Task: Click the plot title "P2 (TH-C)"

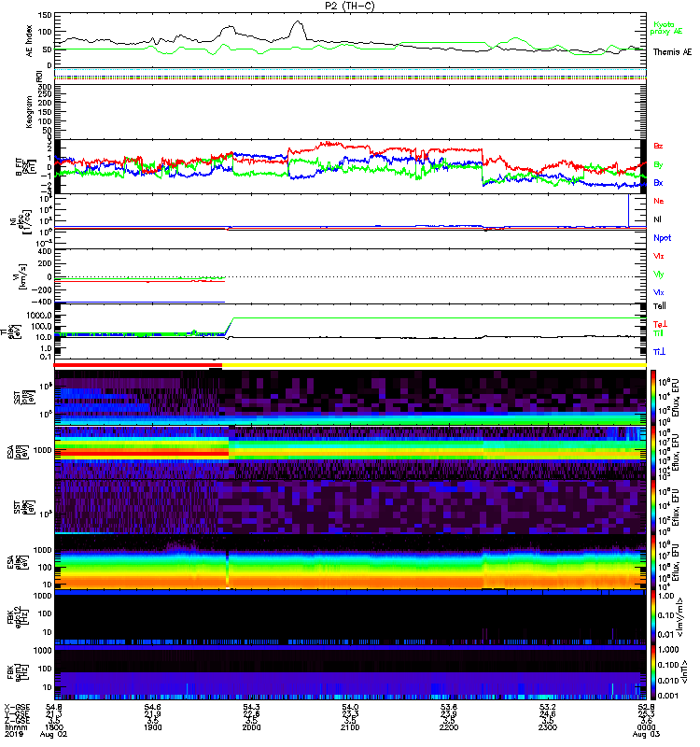Action: click(349, 6)
